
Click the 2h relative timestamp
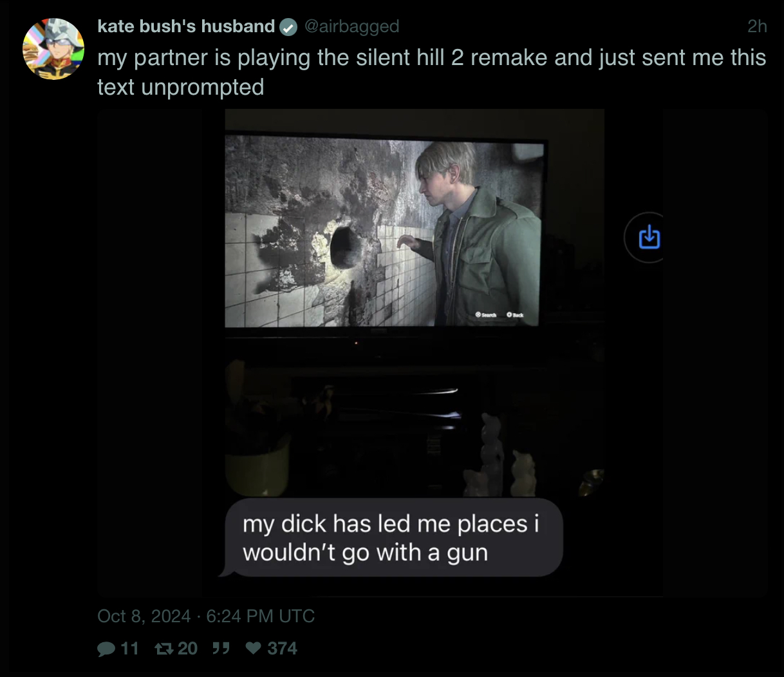tap(757, 26)
